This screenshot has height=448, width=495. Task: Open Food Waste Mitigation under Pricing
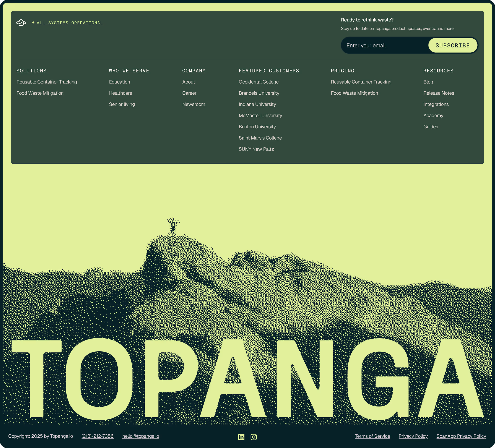pos(354,93)
